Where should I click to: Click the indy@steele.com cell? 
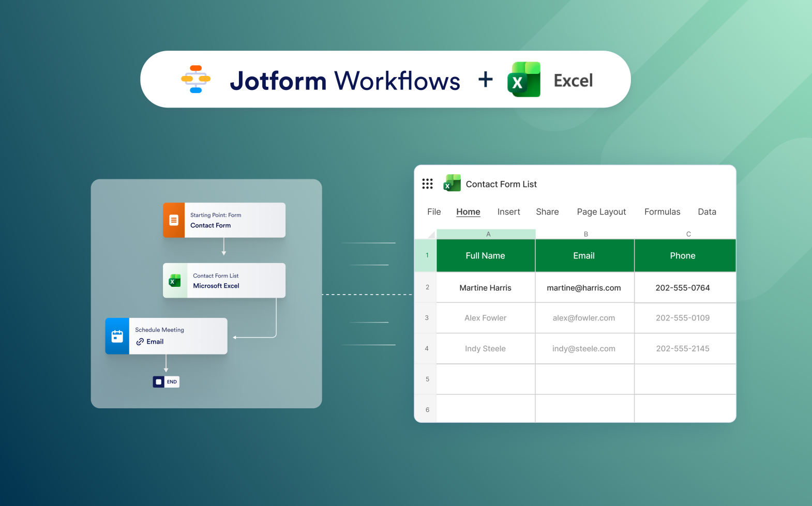coord(585,348)
